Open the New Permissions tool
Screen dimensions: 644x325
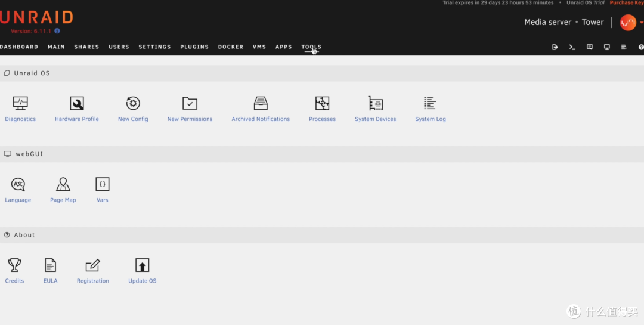190,104
